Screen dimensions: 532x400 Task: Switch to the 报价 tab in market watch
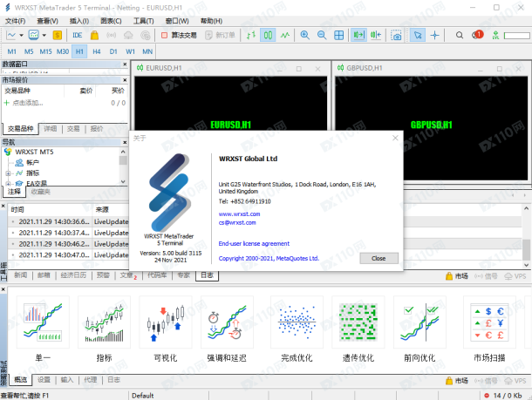coord(97,128)
